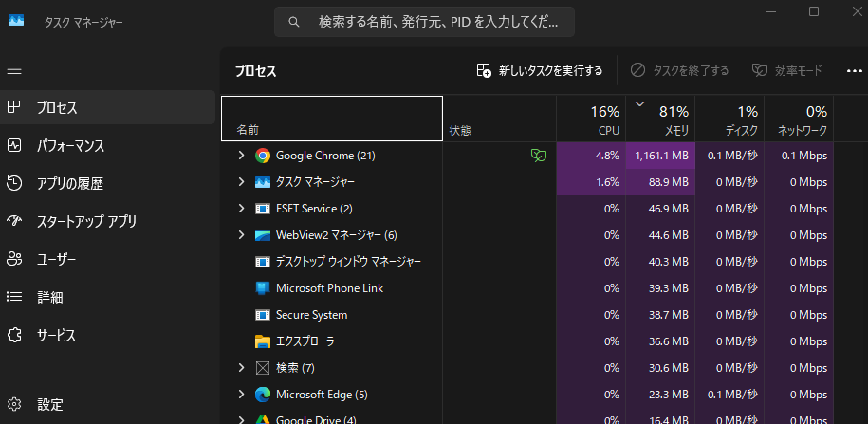
Task: Click the タスク マネージャー process row icon
Action: coord(263,182)
